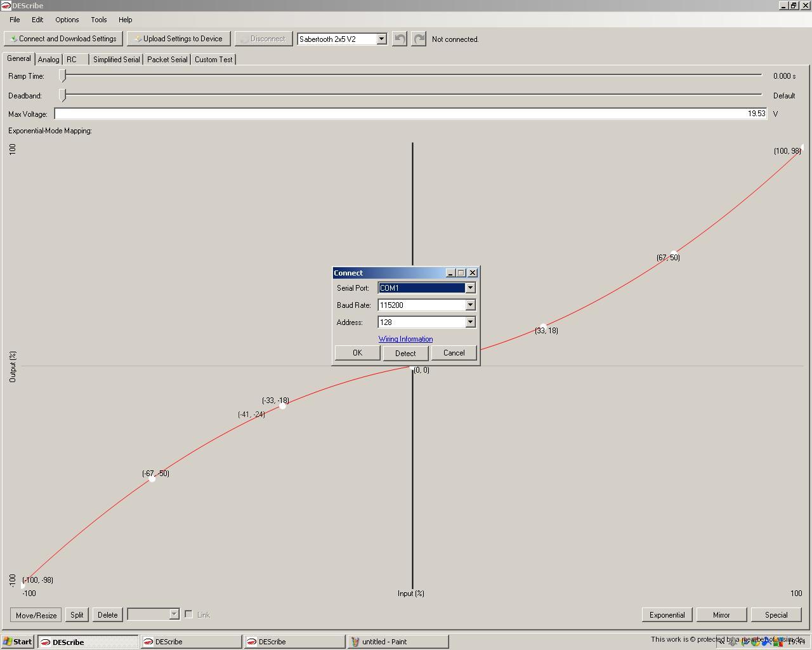
Task: Toggle the Link checkbox
Action: pos(188,614)
